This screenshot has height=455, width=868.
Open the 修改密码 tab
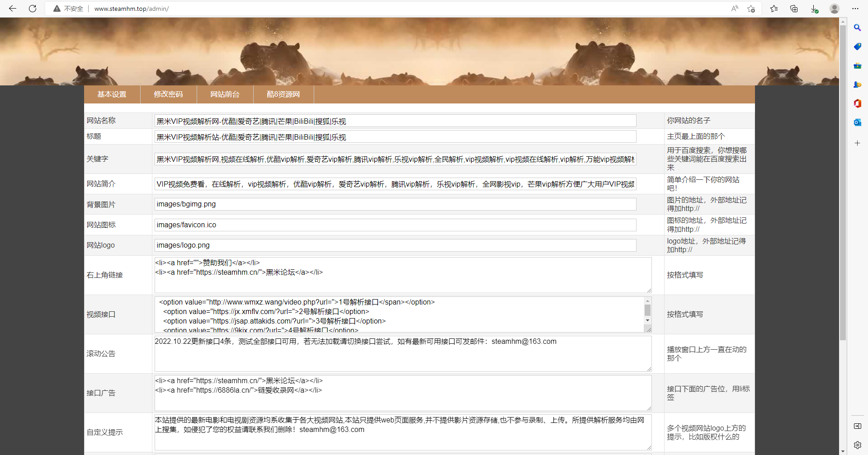tap(169, 94)
